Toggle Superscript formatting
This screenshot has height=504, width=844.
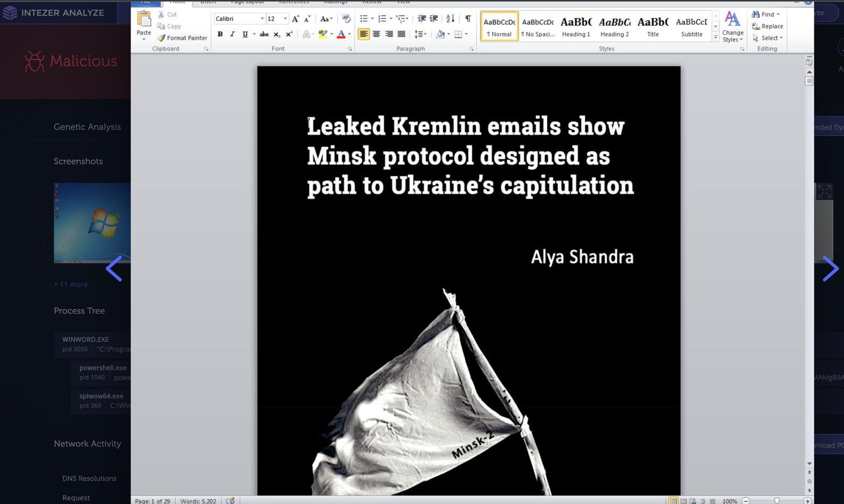(289, 34)
